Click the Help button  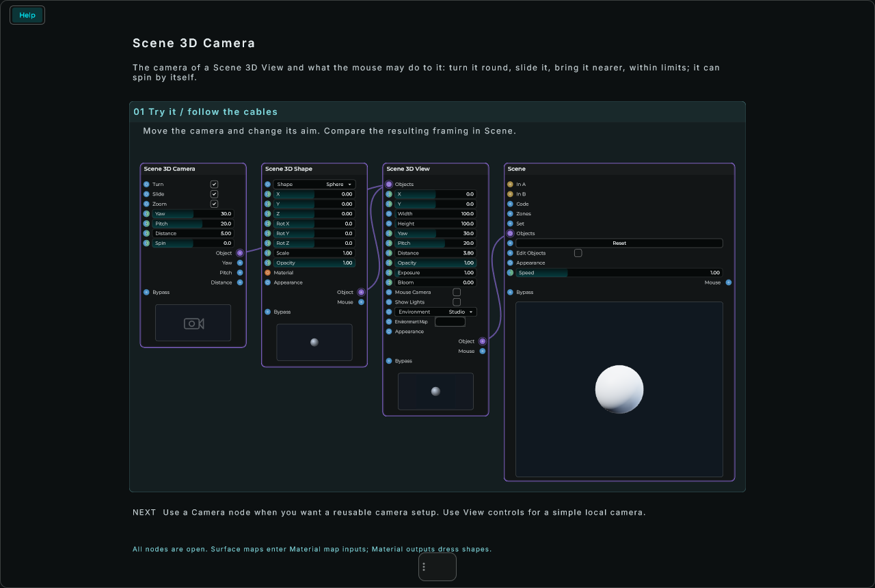click(x=27, y=15)
